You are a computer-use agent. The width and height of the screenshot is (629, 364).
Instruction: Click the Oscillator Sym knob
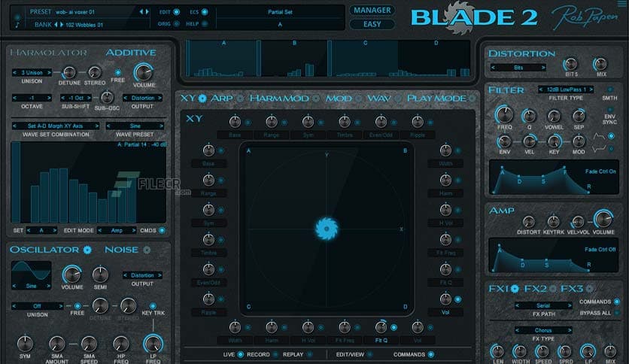tap(25, 344)
